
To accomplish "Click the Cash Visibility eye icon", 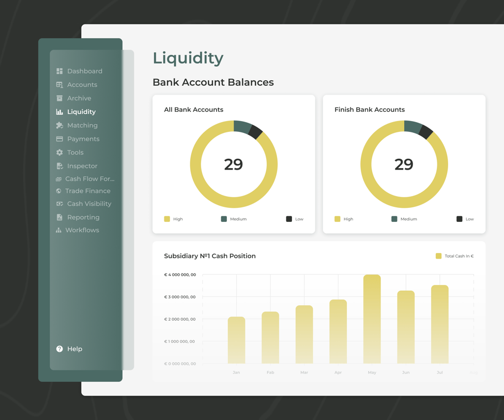I will tap(59, 204).
